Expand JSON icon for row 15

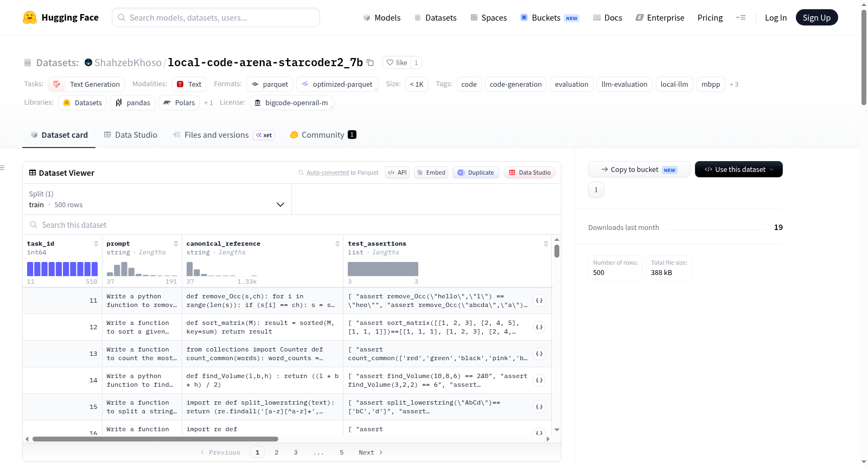(539, 407)
